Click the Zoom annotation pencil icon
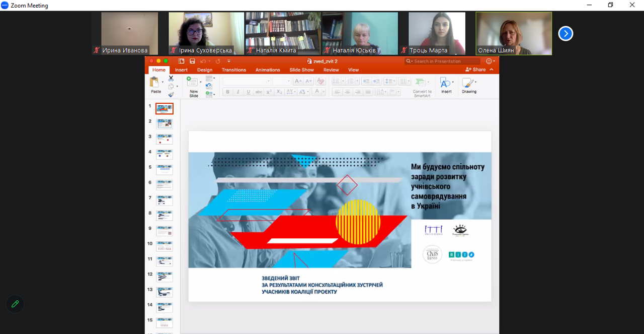 click(15, 304)
